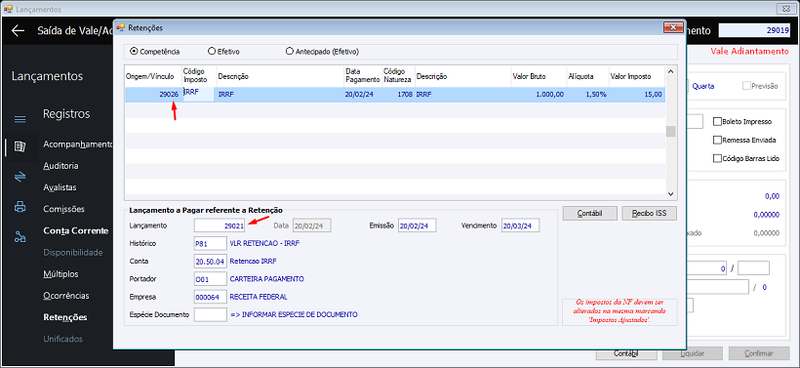Check the Boleto Impresso checkbox
800x368 pixels.
click(x=717, y=121)
